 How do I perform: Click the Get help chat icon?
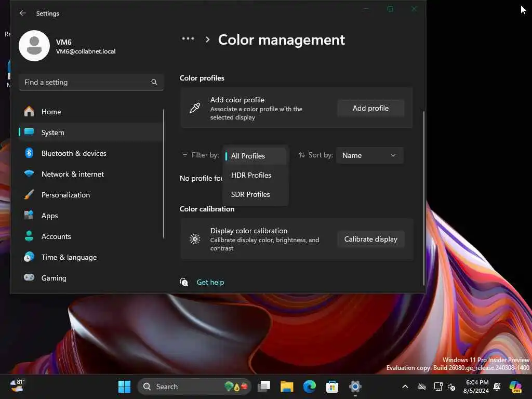coord(184,282)
